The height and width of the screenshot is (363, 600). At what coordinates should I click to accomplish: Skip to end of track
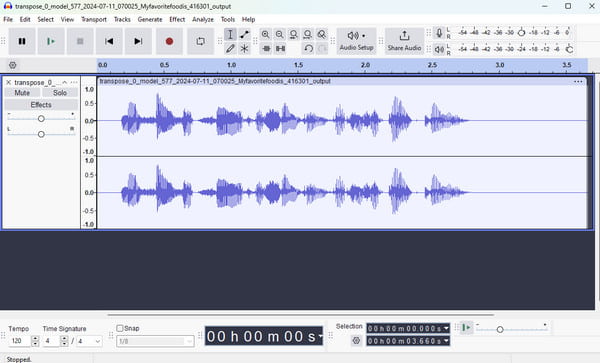(138, 41)
